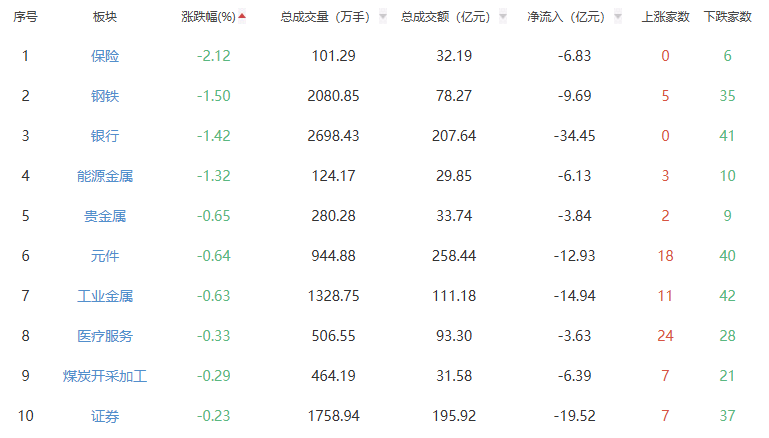Click the sort arrow beside 总成交额（亿元）
The image size is (769, 438).
502,17
